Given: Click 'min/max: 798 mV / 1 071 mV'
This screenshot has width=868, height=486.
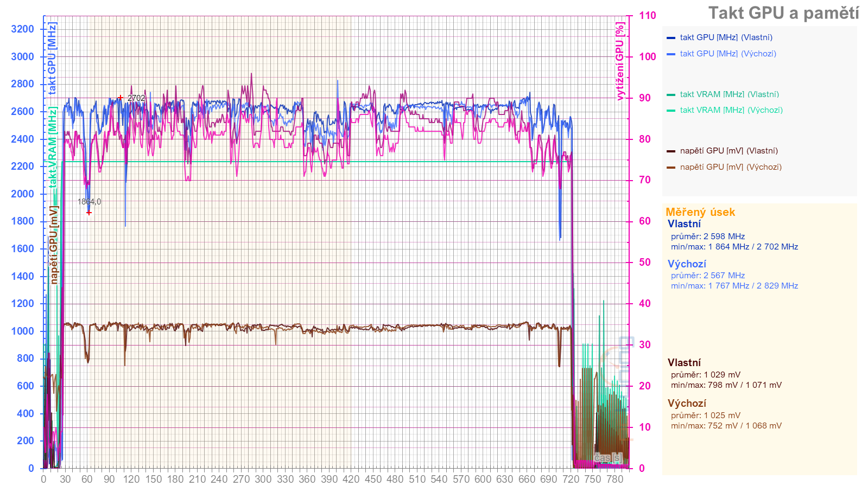Looking at the screenshot, I should pyautogui.click(x=726, y=385).
